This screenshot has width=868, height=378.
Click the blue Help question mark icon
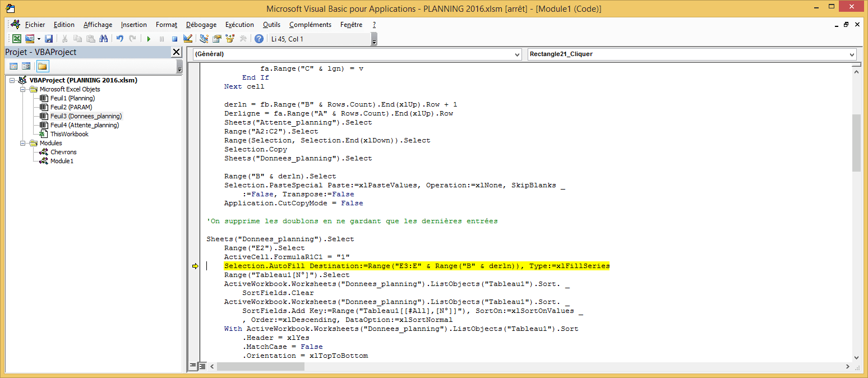pos(258,39)
